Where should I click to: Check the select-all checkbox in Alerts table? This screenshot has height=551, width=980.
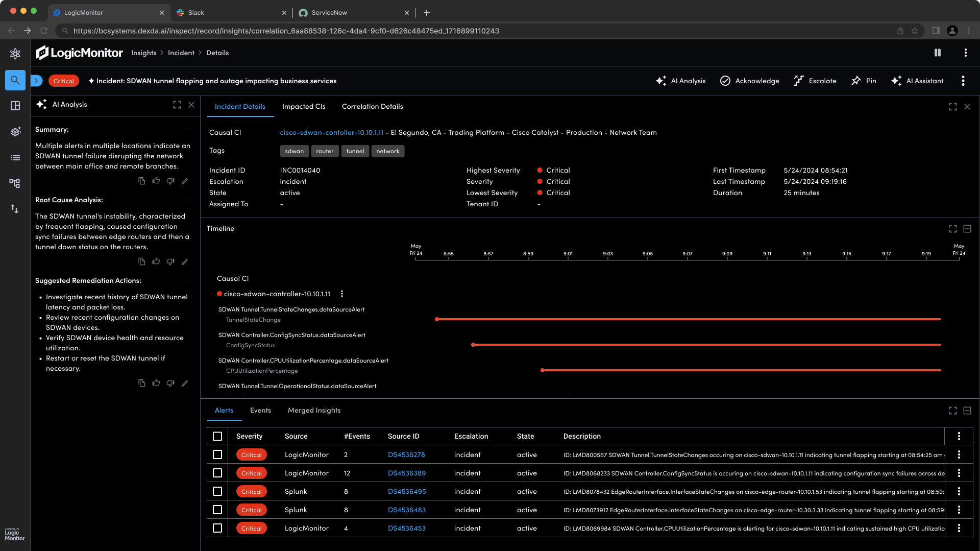(x=217, y=436)
